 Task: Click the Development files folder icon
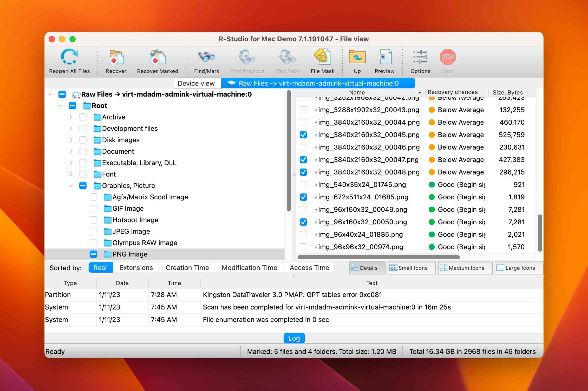tap(97, 129)
